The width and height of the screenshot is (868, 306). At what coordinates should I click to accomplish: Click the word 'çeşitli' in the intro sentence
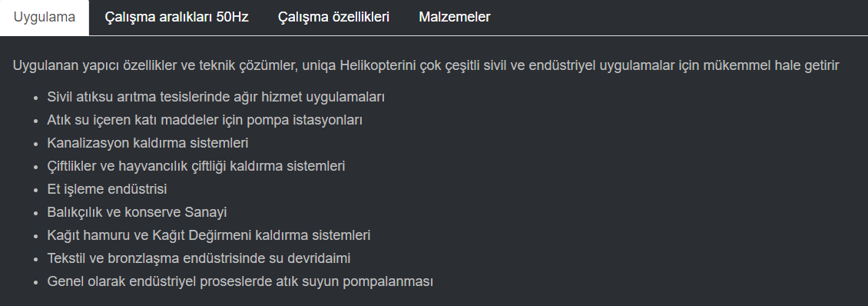coord(461,66)
